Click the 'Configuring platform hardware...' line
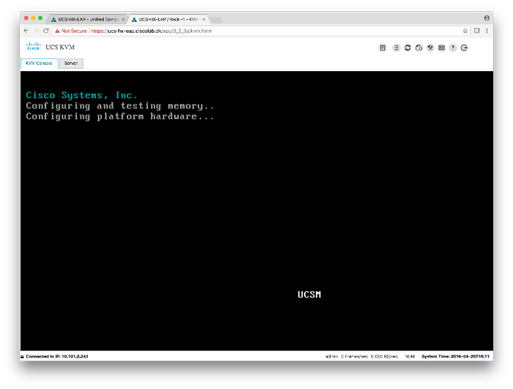 pos(120,117)
